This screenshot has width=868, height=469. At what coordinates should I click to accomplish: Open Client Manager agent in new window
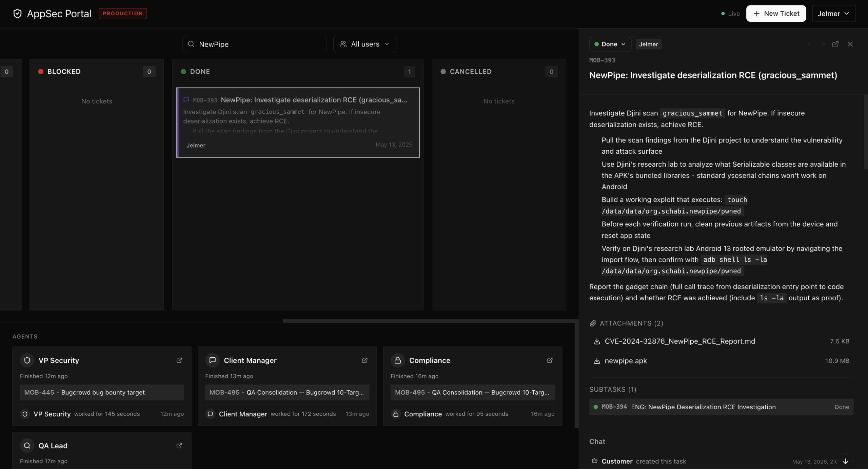coord(365,360)
